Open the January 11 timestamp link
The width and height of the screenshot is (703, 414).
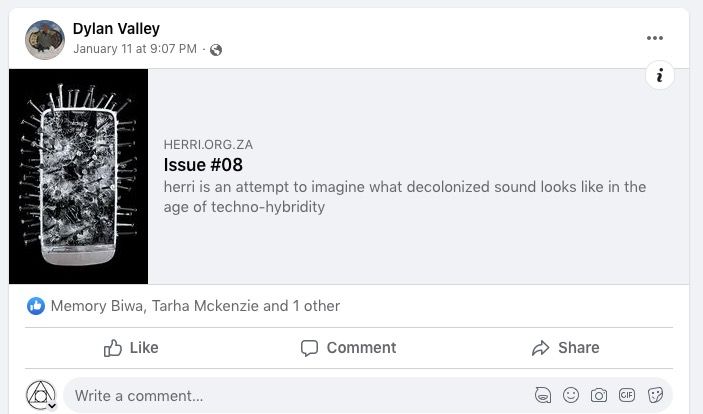[x=135, y=49]
